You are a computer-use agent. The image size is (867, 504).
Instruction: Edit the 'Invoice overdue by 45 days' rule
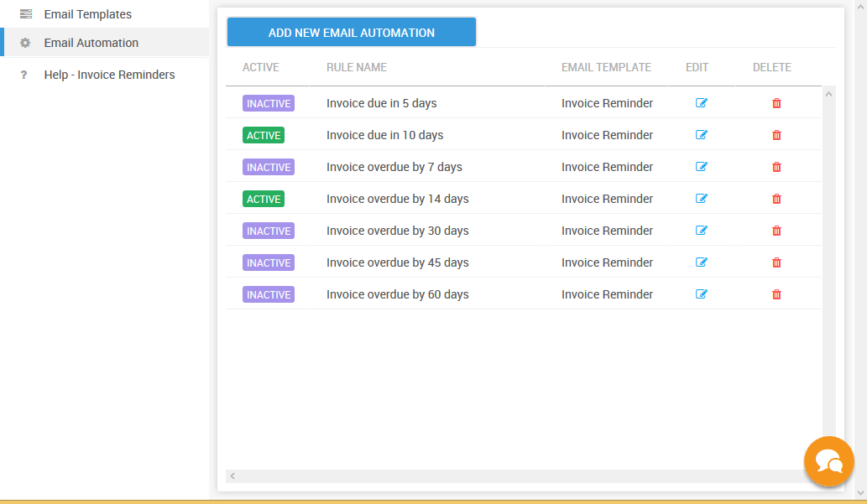tap(702, 262)
